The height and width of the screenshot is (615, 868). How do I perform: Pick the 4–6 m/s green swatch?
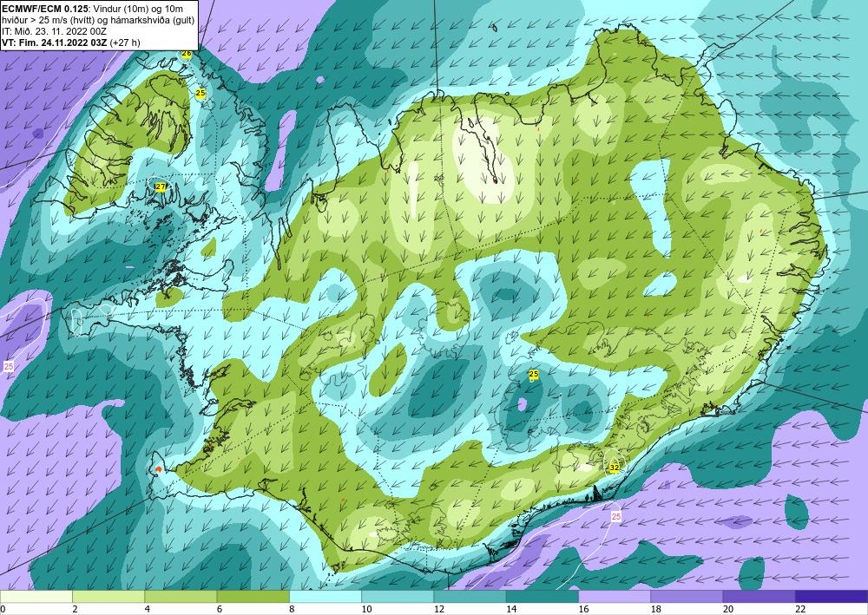pyautogui.click(x=181, y=597)
